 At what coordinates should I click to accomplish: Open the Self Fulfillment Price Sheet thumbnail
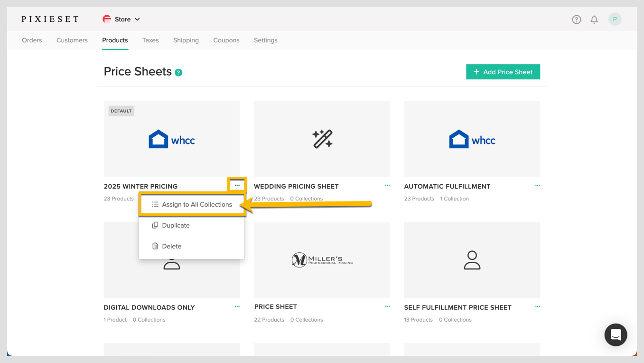(x=472, y=260)
